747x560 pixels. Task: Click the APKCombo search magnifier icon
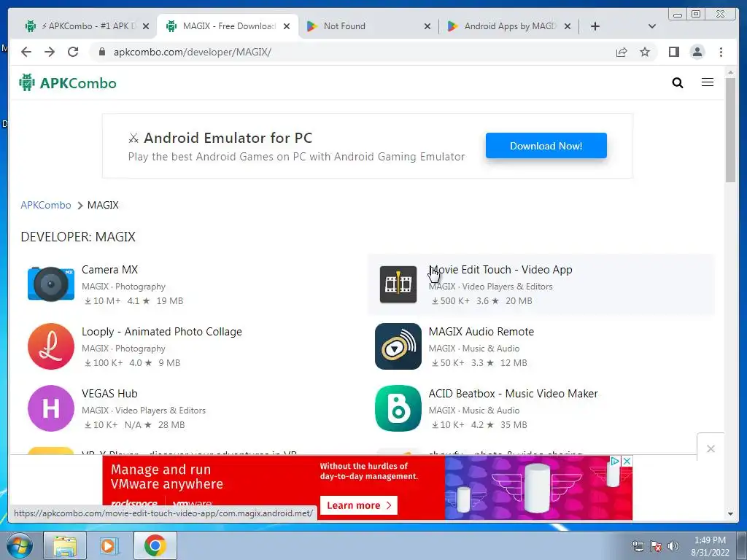point(678,83)
